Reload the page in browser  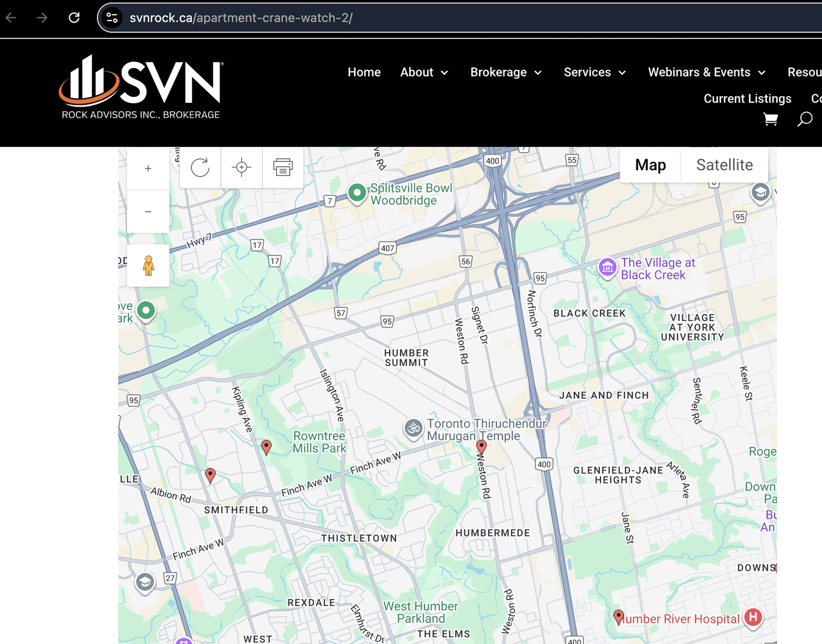pyautogui.click(x=74, y=18)
